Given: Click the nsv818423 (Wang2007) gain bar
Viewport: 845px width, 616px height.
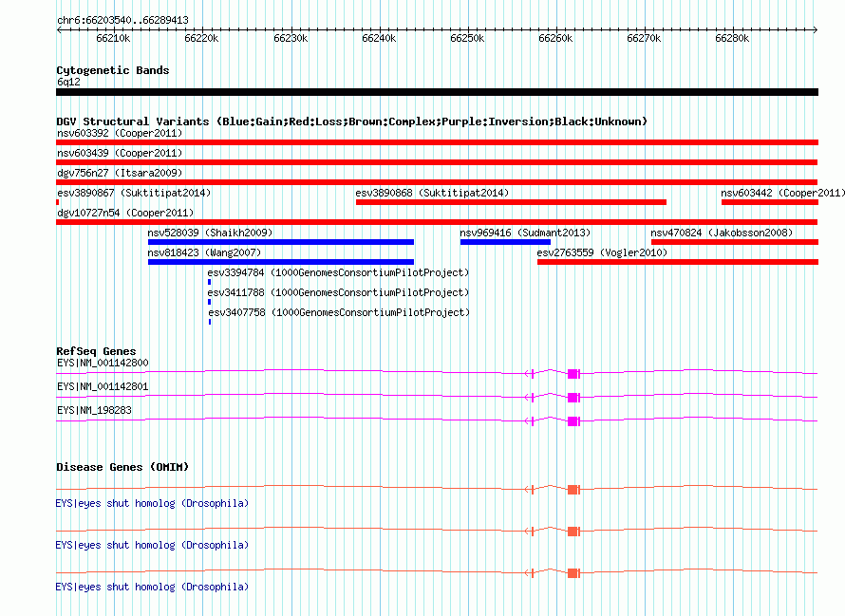Looking at the screenshot, I should click(281, 262).
